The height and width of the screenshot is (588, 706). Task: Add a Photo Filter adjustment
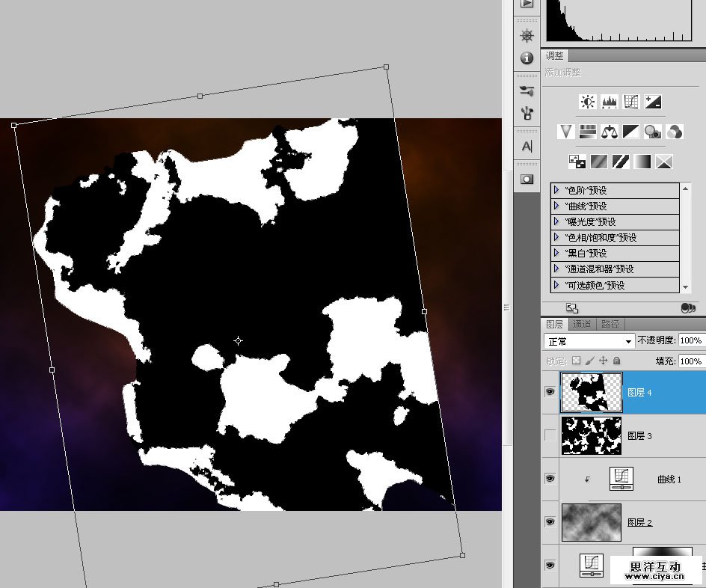coord(653,132)
